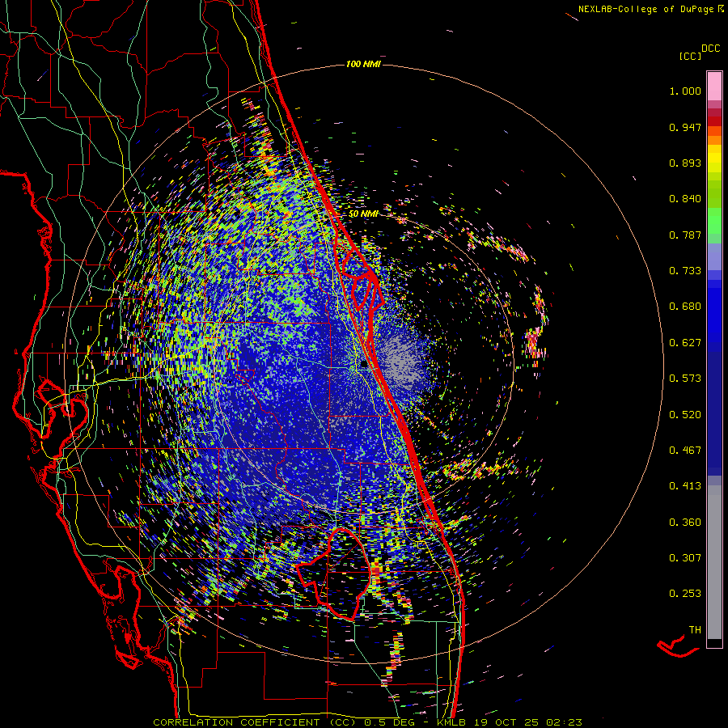
Task: Click the DCC label above the color scale
Action: click(710, 49)
